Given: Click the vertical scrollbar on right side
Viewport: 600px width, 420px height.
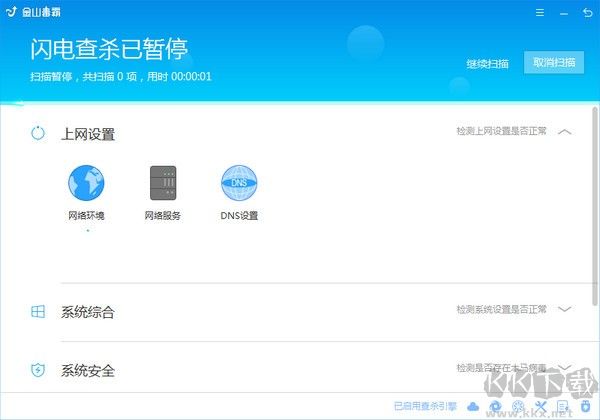Looking at the screenshot, I should pyautogui.click(x=595, y=206).
